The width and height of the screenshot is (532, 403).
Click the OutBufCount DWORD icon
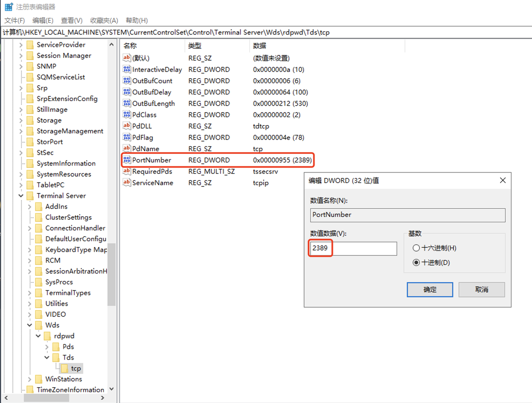tap(127, 81)
